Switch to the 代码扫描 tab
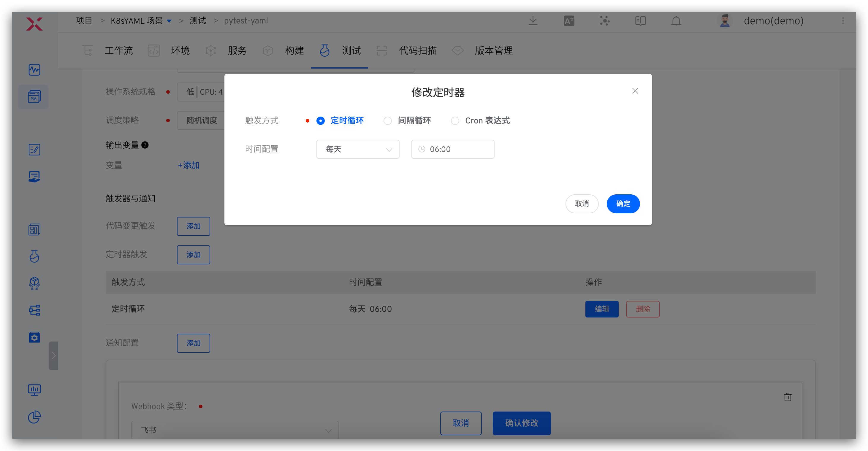The width and height of the screenshot is (868, 451). (417, 50)
